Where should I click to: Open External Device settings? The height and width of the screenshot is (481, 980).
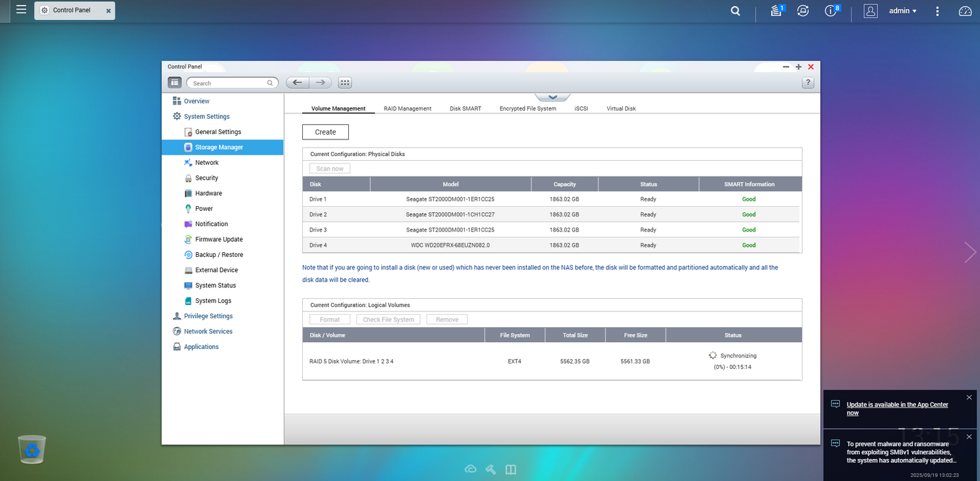pos(216,270)
